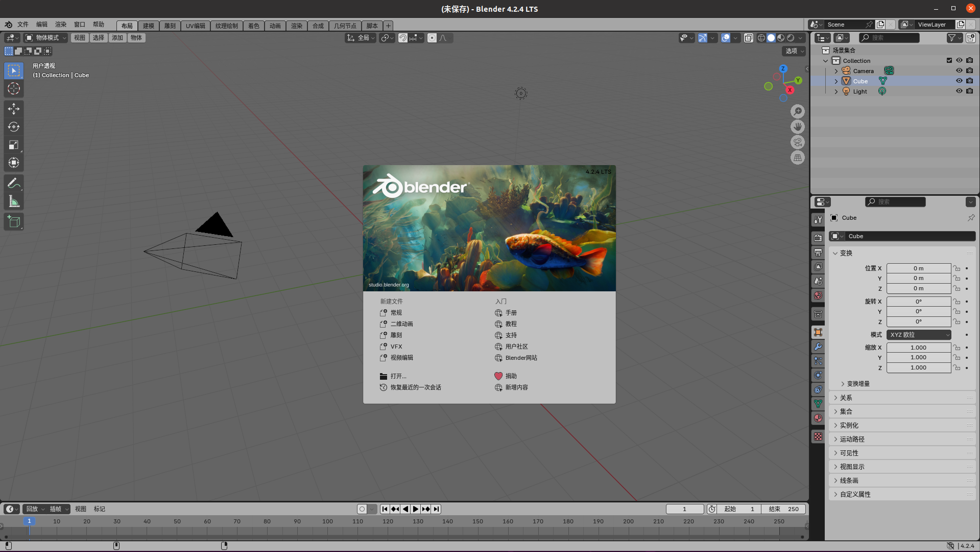Viewport: 980px width, 552px height.
Task: Click the Scale X value field
Action: [x=919, y=348]
